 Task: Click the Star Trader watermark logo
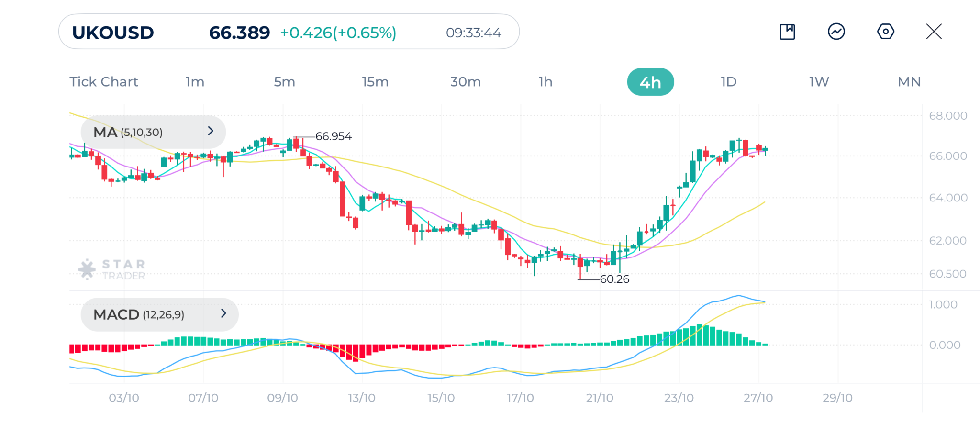click(112, 269)
